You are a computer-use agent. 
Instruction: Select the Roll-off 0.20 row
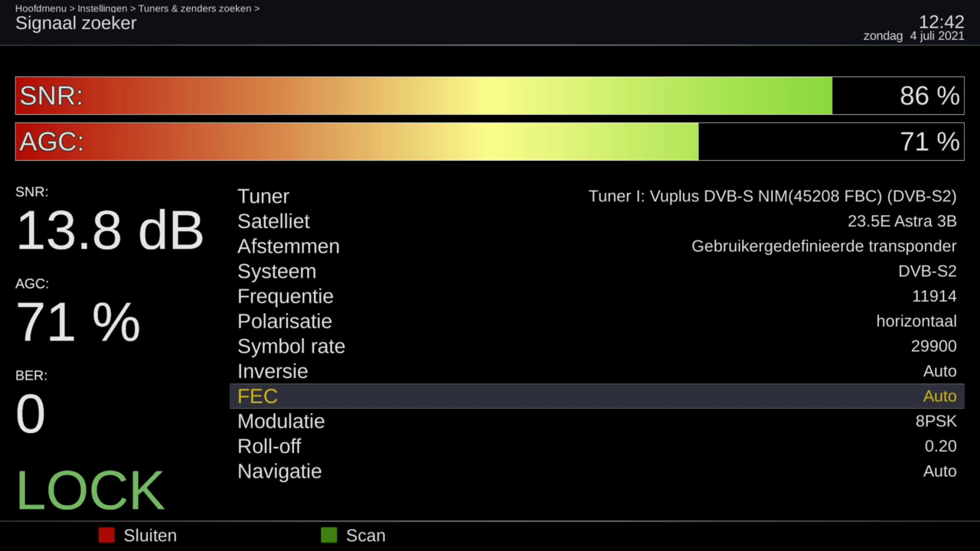[x=596, y=446]
